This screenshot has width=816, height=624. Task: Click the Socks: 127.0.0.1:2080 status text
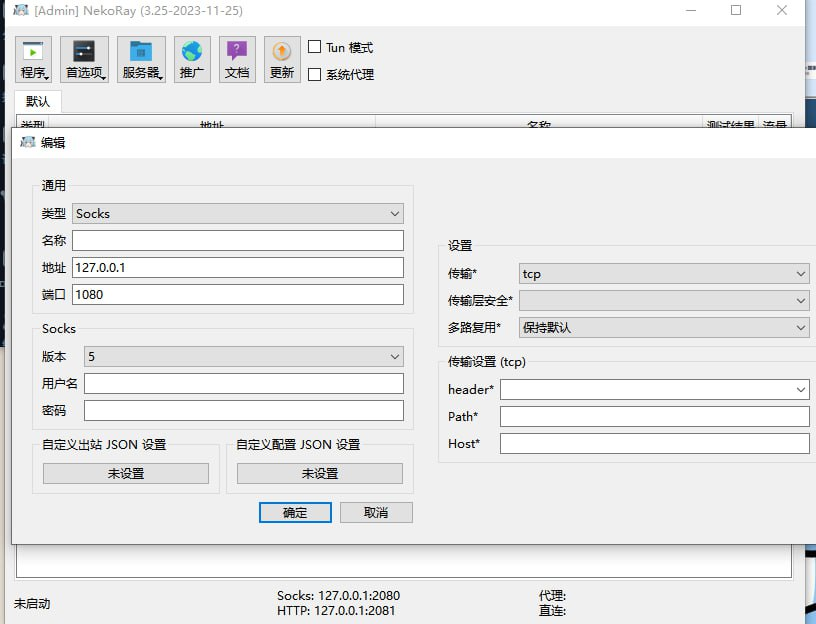coord(338,595)
